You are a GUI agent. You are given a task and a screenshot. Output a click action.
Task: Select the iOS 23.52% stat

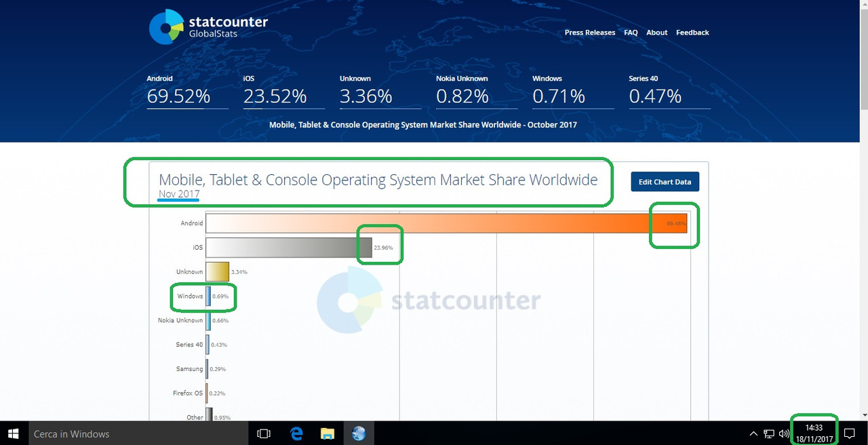[283, 92]
